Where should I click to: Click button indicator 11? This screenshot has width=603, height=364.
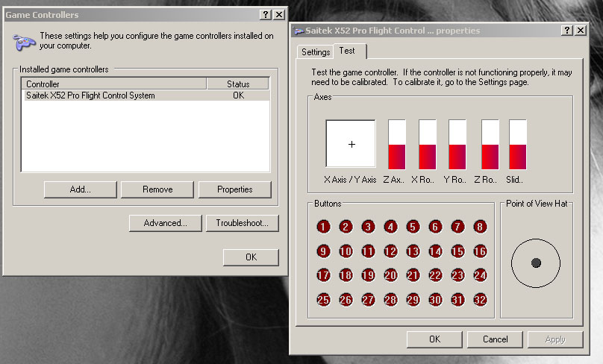(368, 251)
